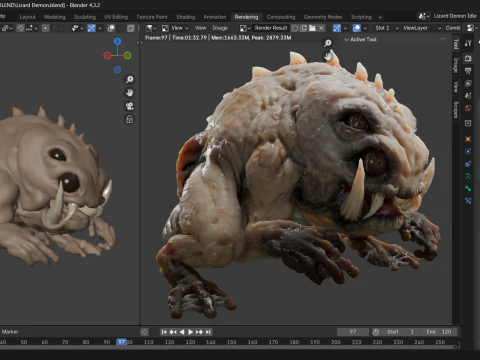The image size is (480, 360).
Task: Play the animation forward
Action: 190,332
